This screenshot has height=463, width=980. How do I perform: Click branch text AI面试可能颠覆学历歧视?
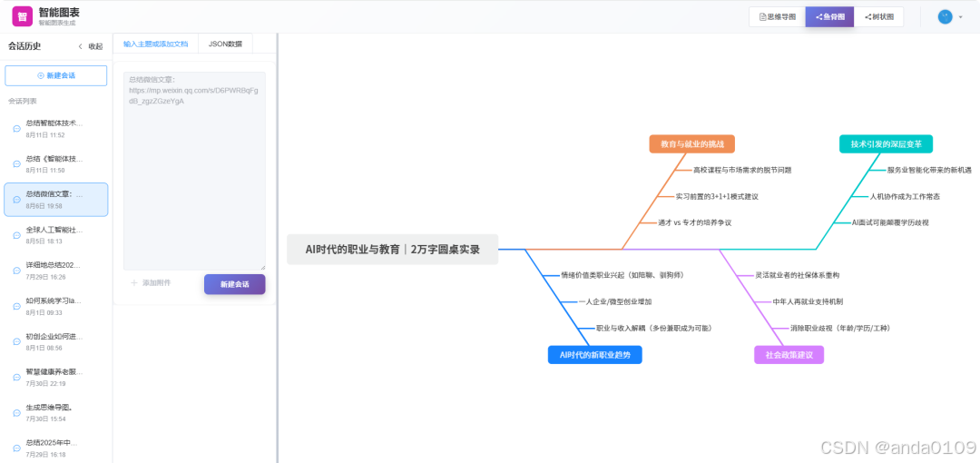[x=891, y=222]
